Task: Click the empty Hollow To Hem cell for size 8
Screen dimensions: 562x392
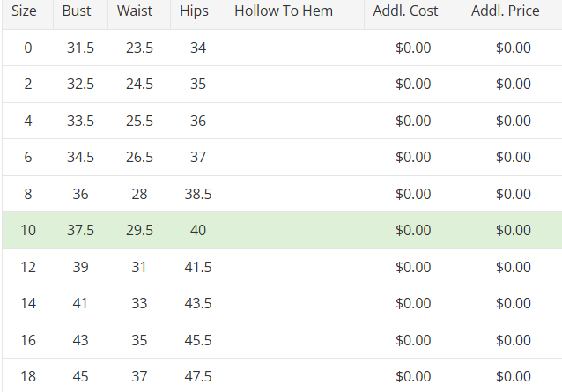Action: pos(295,194)
